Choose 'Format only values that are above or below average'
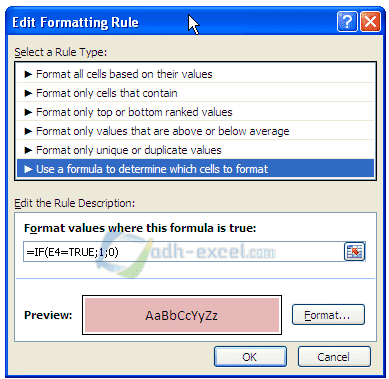 [x=195, y=131]
